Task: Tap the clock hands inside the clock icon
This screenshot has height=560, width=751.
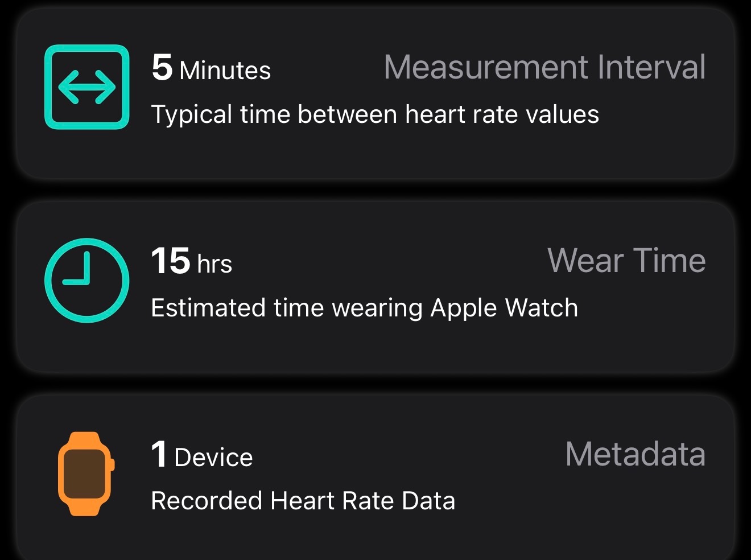Action: click(80, 272)
